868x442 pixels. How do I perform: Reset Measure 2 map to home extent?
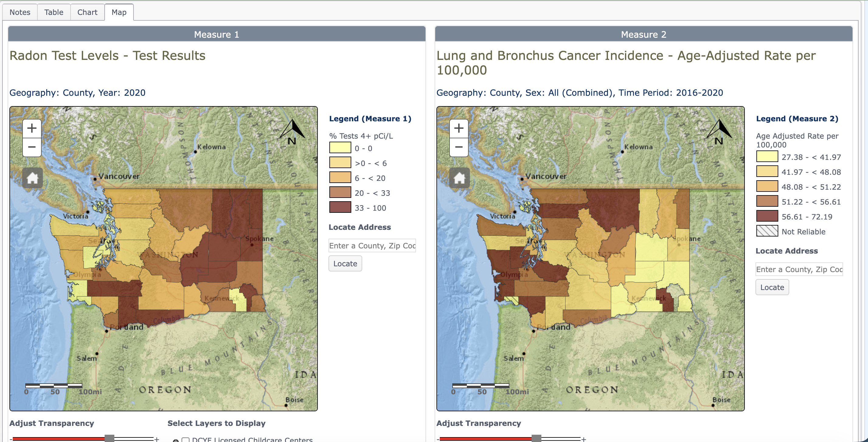pos(459,178)
